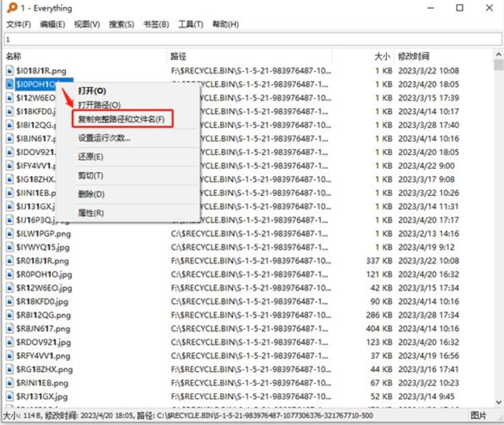
Task: Click file icon of $I018J1R.png
Action: tap(10, 71)
